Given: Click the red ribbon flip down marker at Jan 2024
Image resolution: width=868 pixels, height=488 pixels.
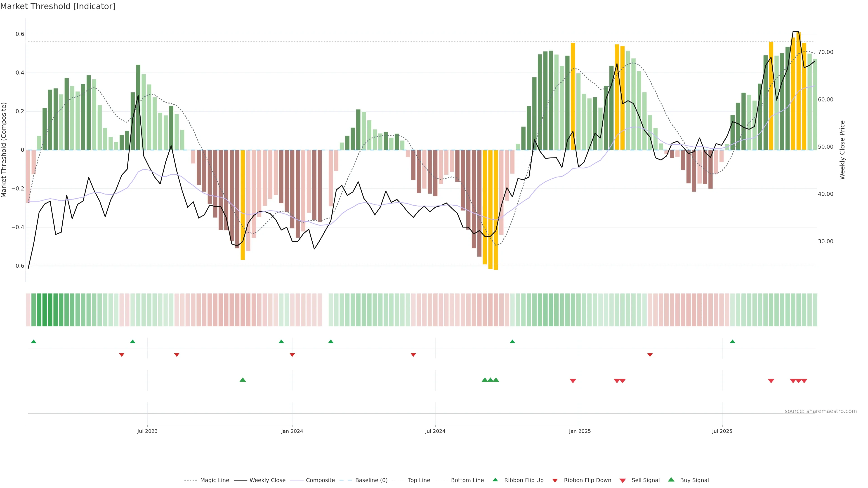Looking at the screenshot, I should [x=292, y=355].
